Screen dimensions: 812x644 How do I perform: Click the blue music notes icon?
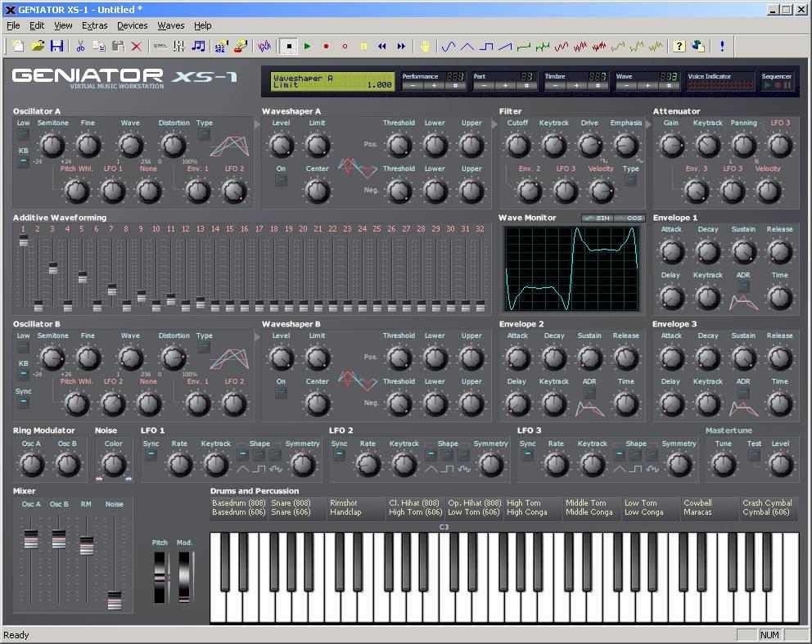click(x=198, y=46)
